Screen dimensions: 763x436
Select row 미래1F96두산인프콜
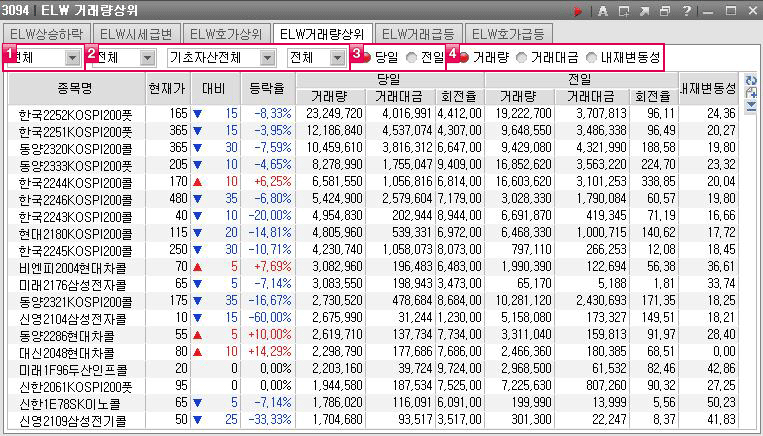click(373, 369)
